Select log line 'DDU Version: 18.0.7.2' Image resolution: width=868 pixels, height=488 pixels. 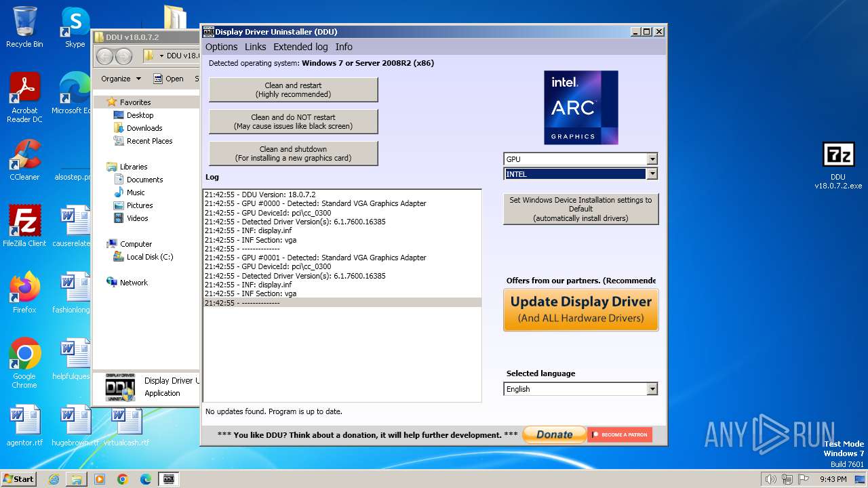pos(342,195)
